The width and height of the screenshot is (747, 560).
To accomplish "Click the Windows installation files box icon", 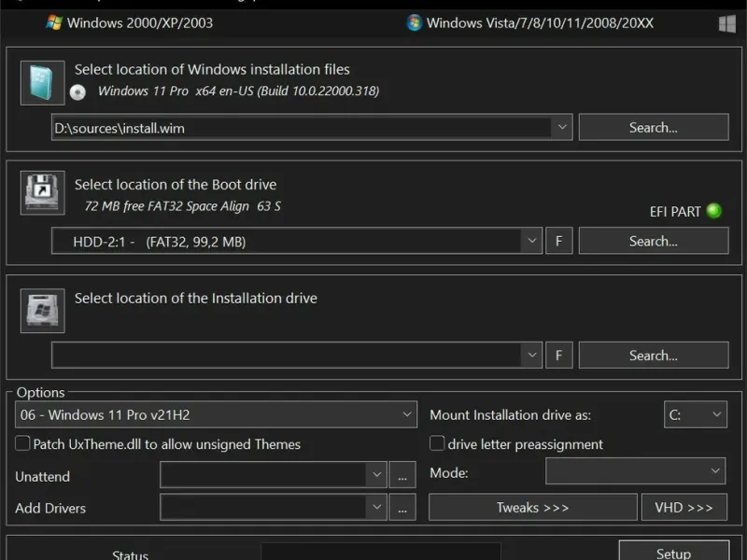I will coord(42,82).
